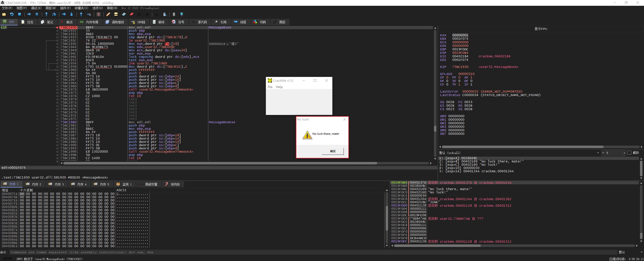Click 确定 in the No luck dialog

point(333,151)
